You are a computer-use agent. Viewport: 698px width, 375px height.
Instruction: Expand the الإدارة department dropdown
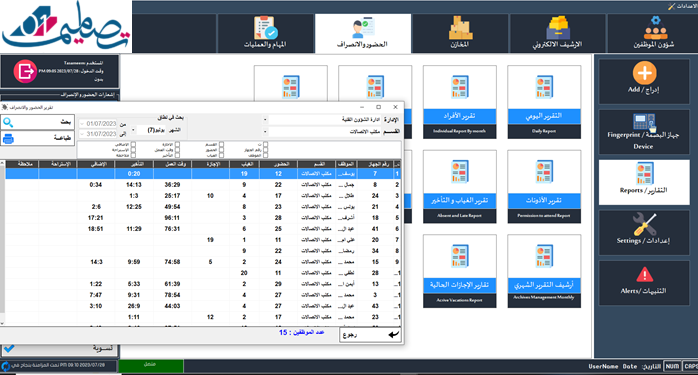click(x=265, y=120)
